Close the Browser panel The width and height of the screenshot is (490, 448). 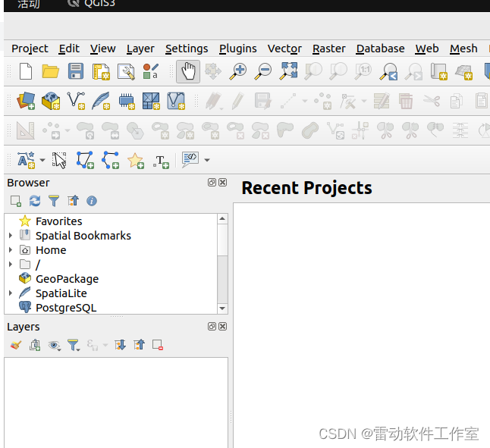tap(222, 183)
